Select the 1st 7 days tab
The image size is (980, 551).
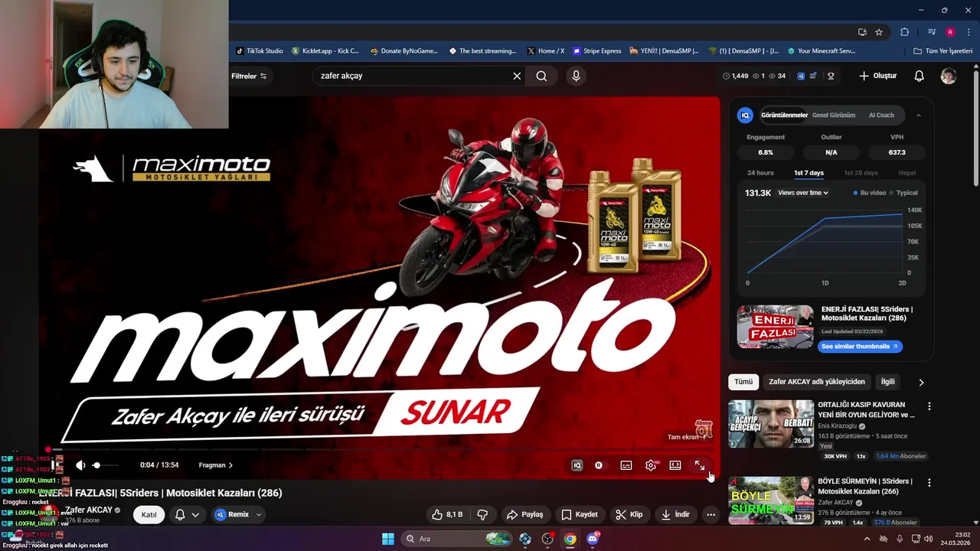click(808, 173)
